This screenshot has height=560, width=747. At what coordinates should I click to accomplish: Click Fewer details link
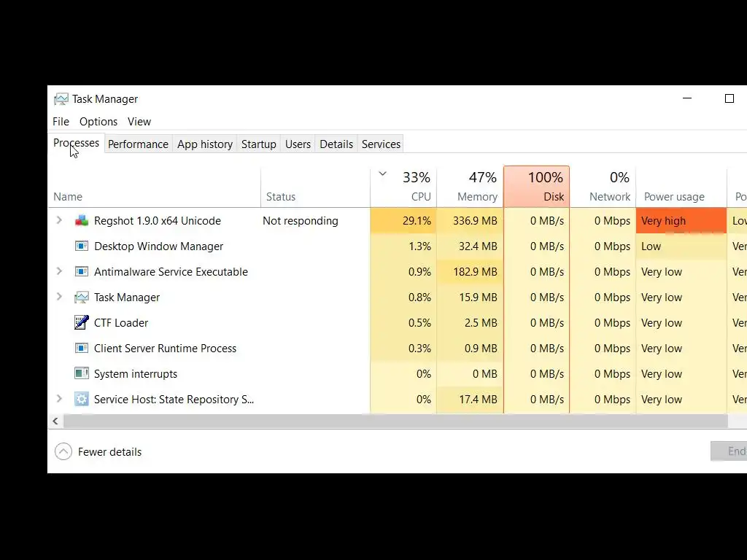(109, 452)
